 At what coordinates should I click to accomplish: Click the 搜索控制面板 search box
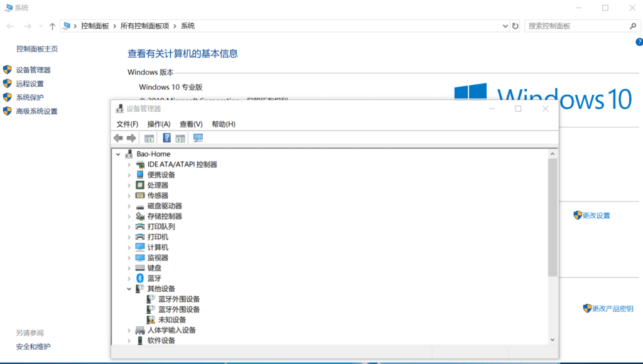pos(578,26)
